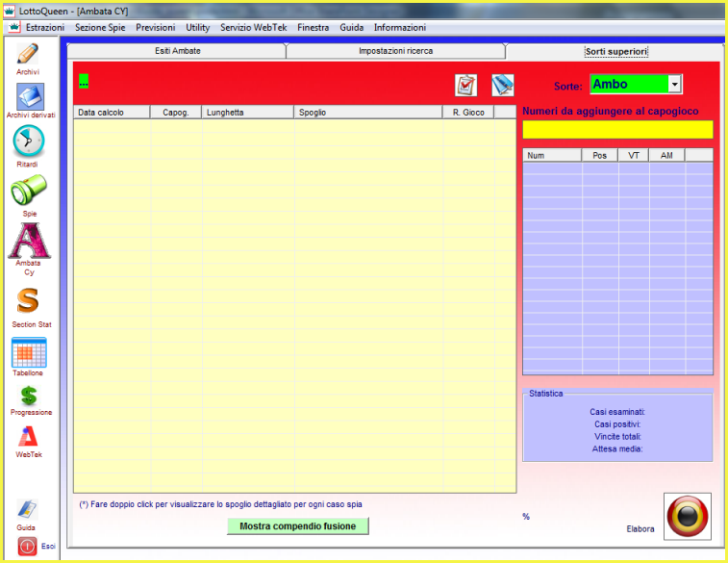Open the Guida sidebar icon
The image size is (728, 563).
27,509
